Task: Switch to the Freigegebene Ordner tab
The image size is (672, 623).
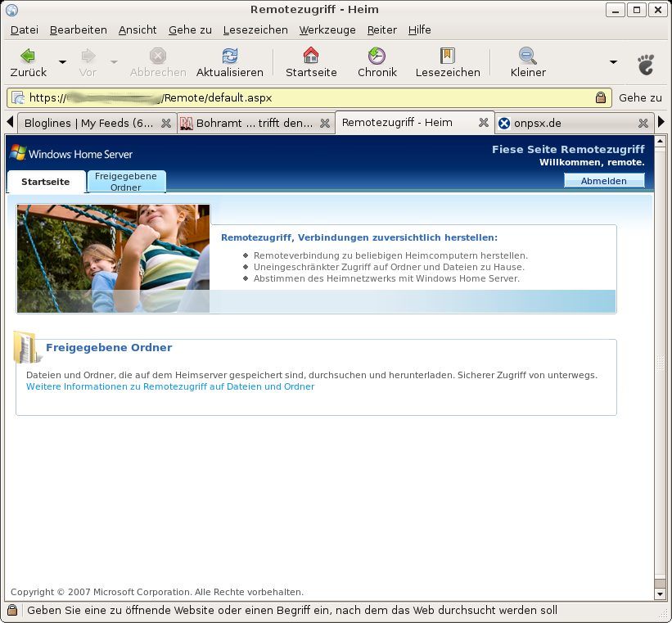Action: point(126,182)
